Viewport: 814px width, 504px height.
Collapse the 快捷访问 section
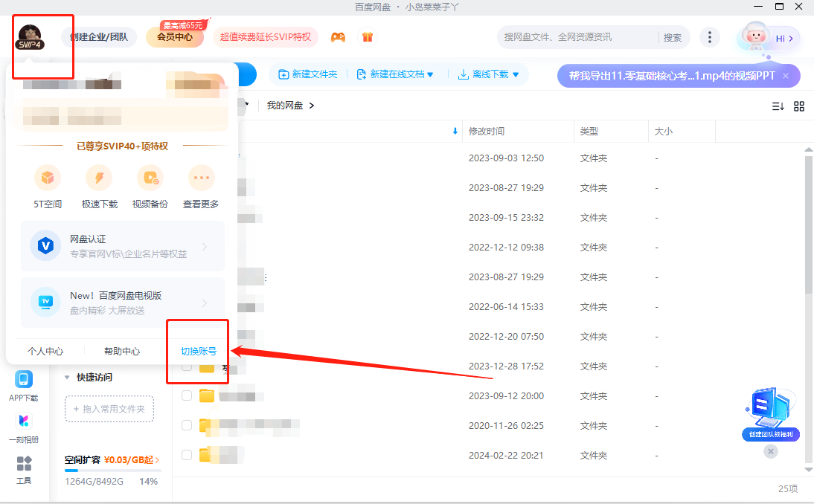point(68,378)
